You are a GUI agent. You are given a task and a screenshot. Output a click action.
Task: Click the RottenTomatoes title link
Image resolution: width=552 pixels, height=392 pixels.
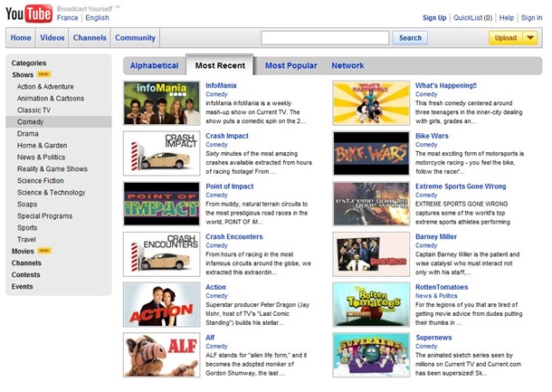click(x=442, y=287)
